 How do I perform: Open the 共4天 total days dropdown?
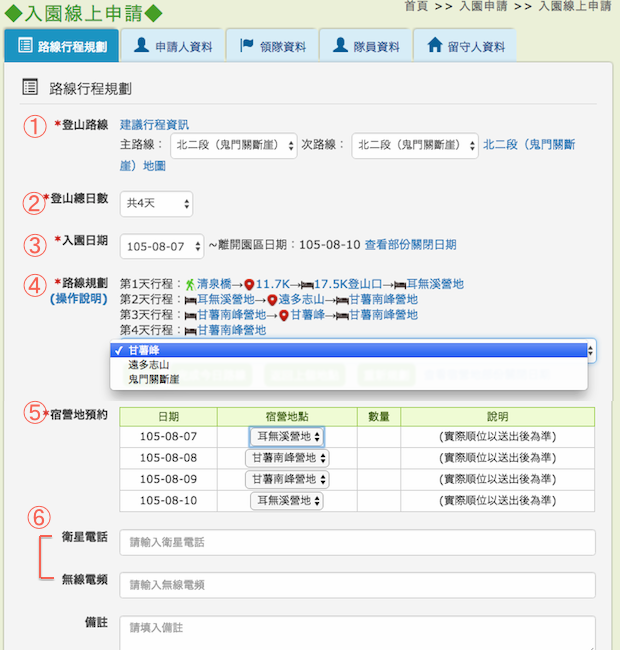156,204
